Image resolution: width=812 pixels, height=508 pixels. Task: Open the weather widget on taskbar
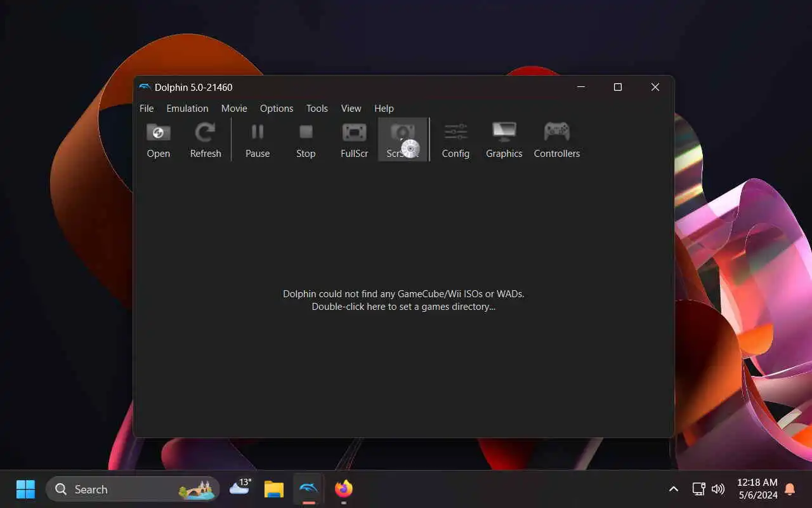pyautogui.click(x=240, y=488)
